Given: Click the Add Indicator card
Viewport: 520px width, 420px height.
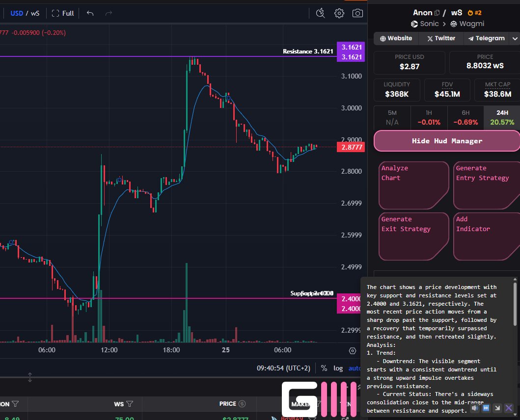Looking at the screenshot, I should [x=487, y=236].
